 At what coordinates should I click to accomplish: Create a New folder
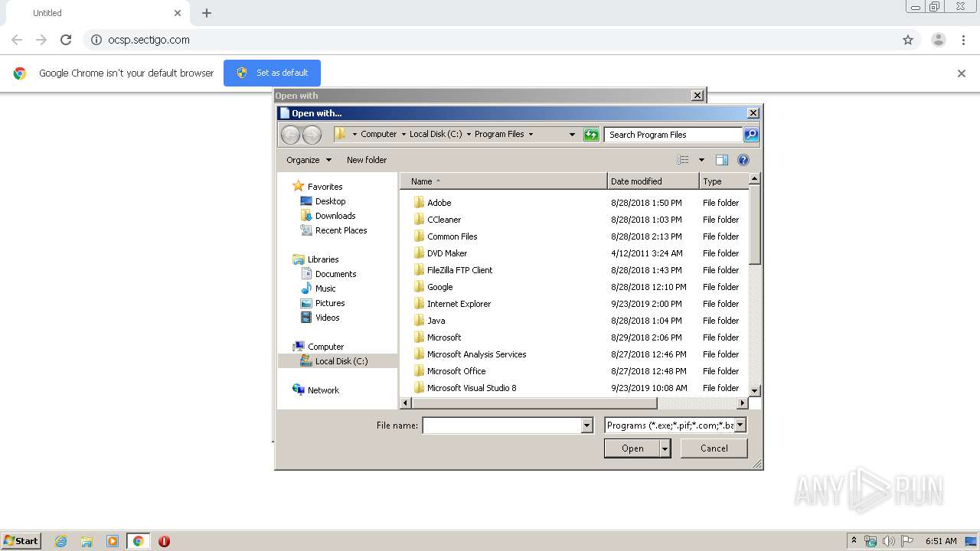point(367,160)
